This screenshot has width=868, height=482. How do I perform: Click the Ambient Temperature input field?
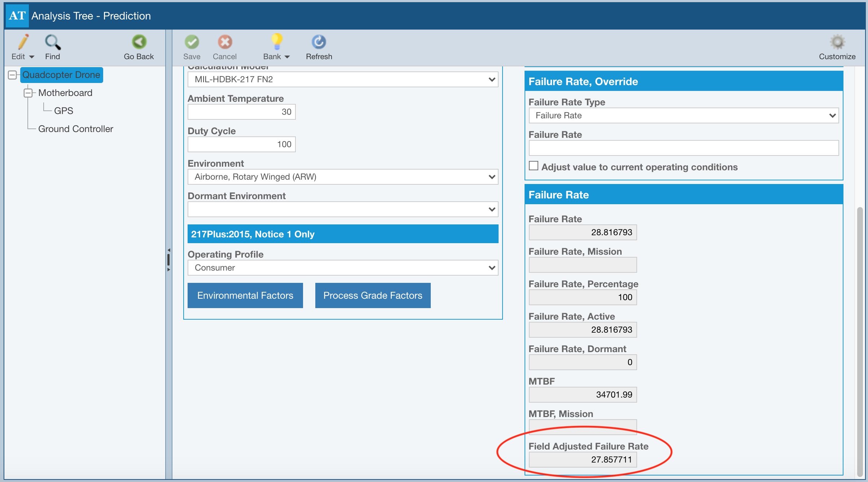(x=241, y=112)
